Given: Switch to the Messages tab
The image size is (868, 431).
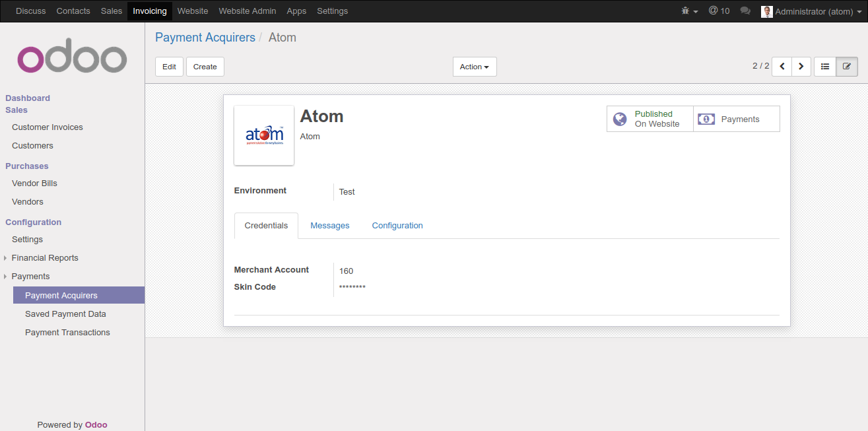Looking at the screenshot, I should 330,226.
